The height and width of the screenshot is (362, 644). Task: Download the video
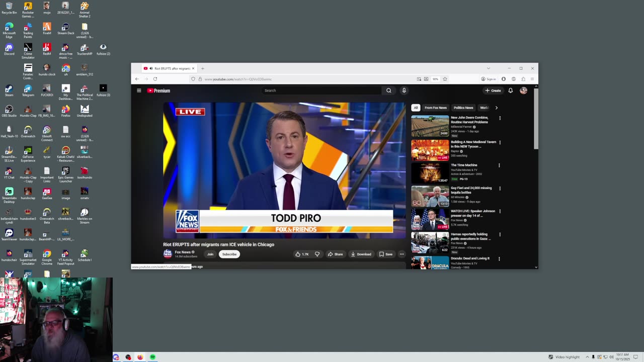(361, 254)
